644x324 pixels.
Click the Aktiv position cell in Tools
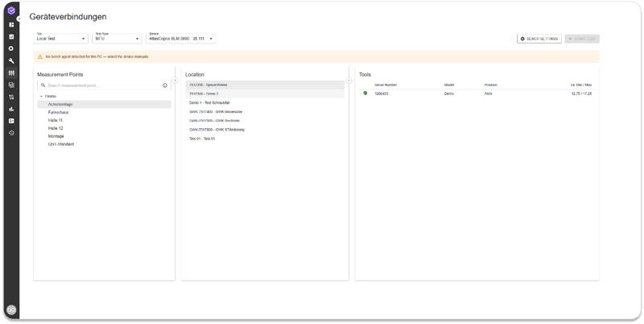488,93
